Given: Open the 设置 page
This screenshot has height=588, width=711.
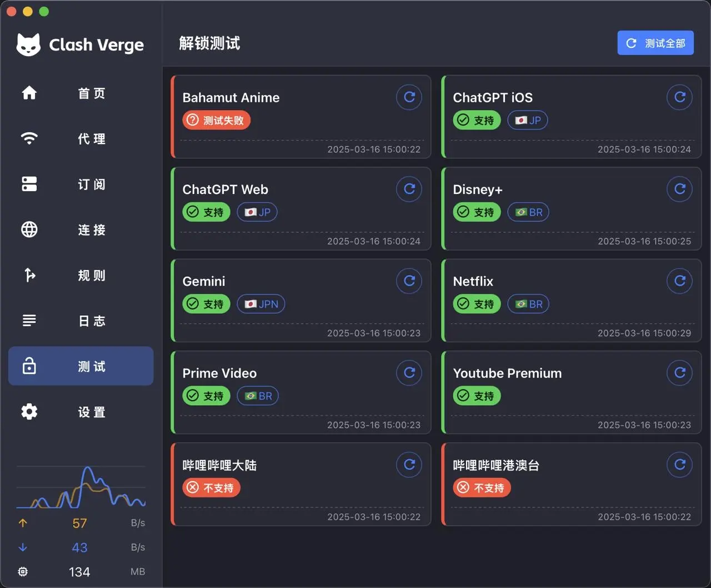Looking at the screenshot, I should tap(81, 412).
